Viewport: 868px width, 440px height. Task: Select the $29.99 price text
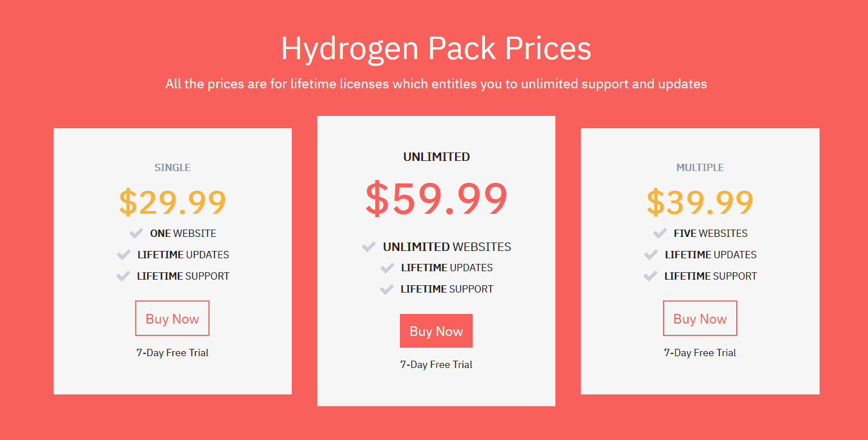tap(172, 202)
